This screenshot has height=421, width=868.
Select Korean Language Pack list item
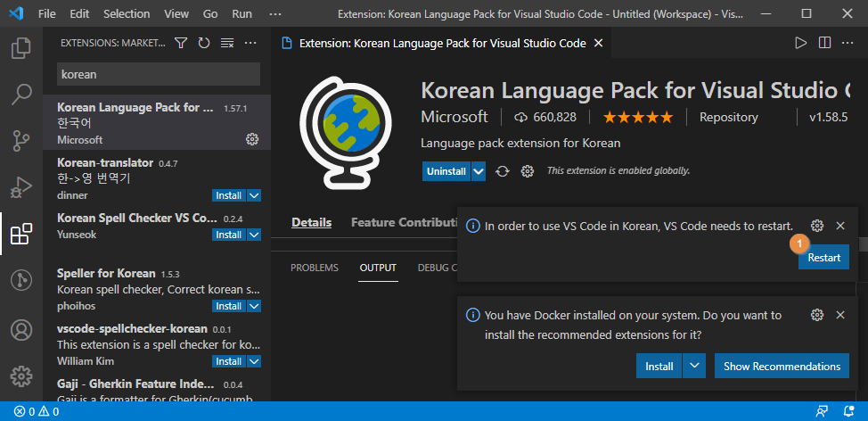157,122
